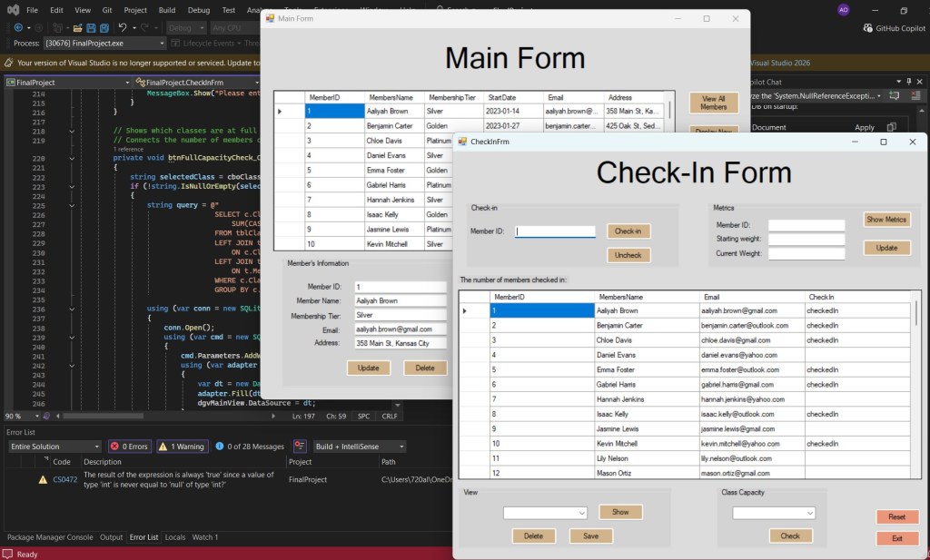Collapse code region at line 218

click(x=72, y=132)
